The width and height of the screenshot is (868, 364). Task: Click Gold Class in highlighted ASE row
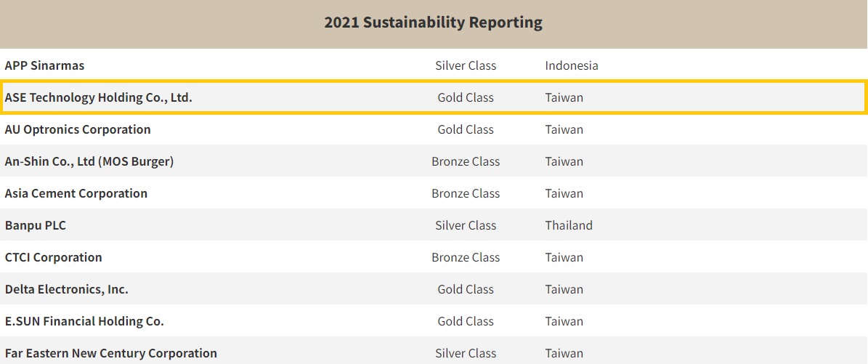466,97
